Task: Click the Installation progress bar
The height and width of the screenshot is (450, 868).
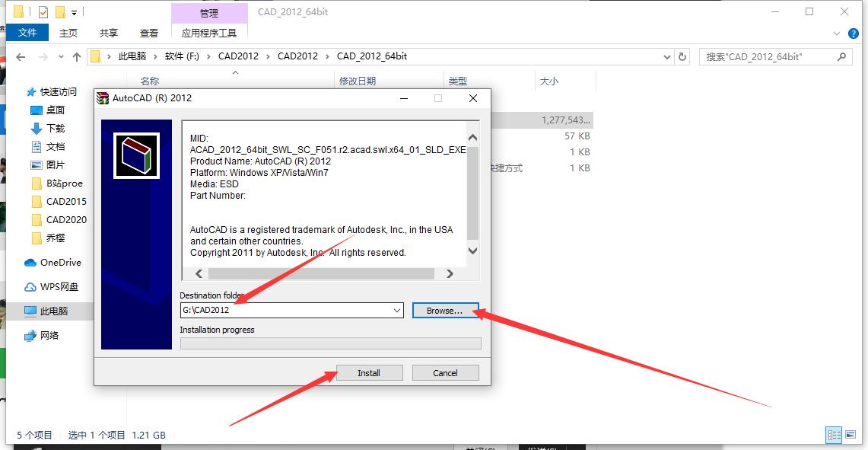Action: (x=330, y=343)
